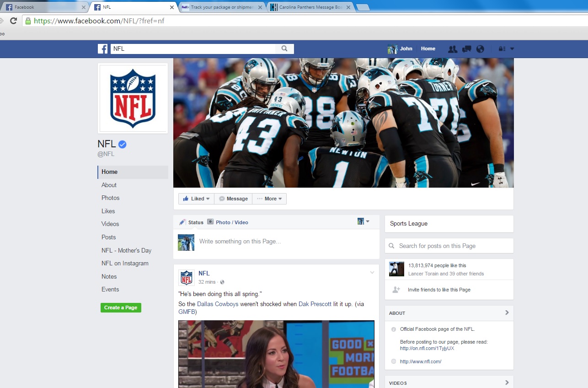The height and width of the screenshot is (388, 588).
Task: Click the invite friends person-plus icon
Action: click(396, 290)
